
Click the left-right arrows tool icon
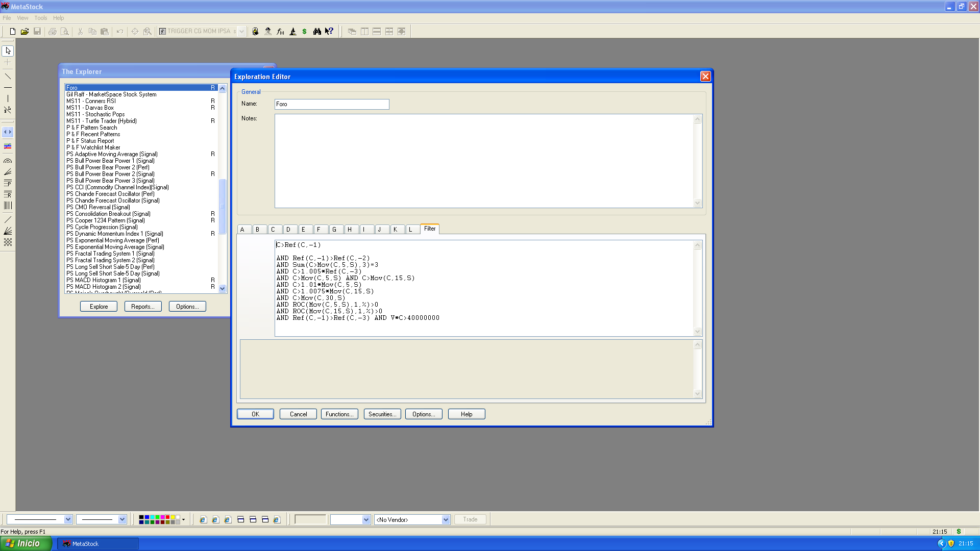click(8, 132)
